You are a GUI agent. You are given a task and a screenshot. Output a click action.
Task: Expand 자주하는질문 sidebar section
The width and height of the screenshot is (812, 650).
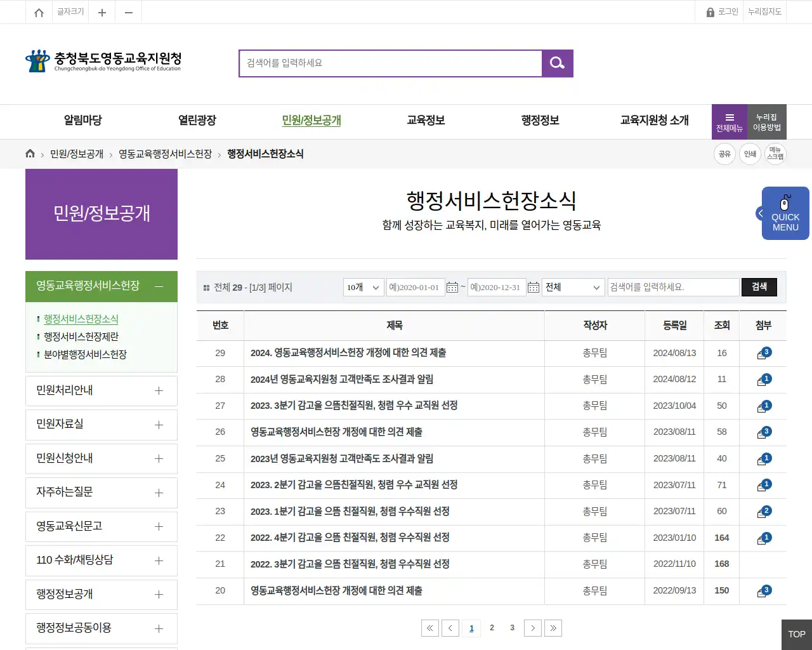pyautogui.click(x=101, y=493)
